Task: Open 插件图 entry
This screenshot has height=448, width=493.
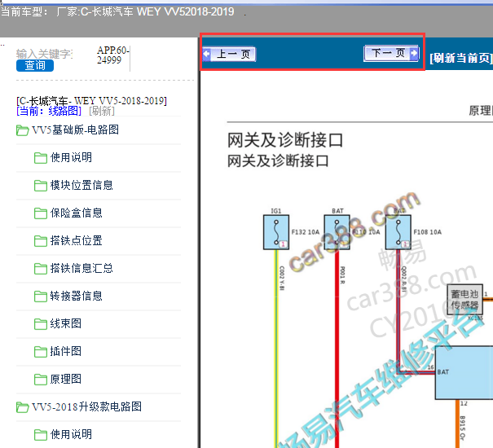Action: click(x=66, y=351)
